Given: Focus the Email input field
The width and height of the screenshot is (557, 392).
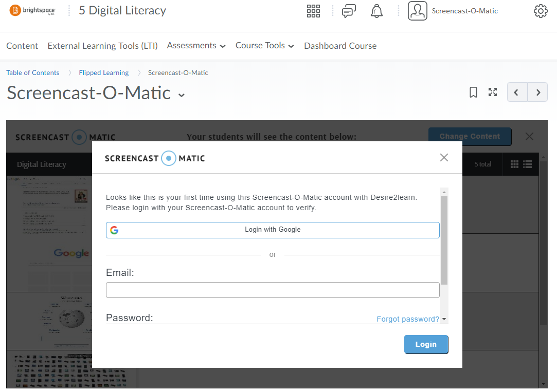Looking at the screenshot, I should [x=273, y=290].
